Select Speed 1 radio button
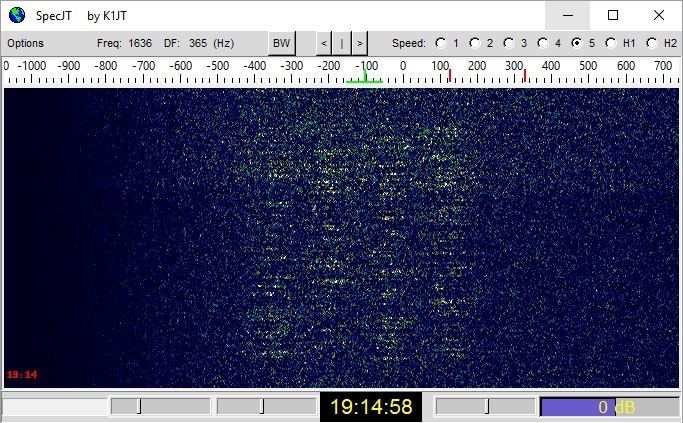This screenshot has height=423, width=683. click(441, 43)
